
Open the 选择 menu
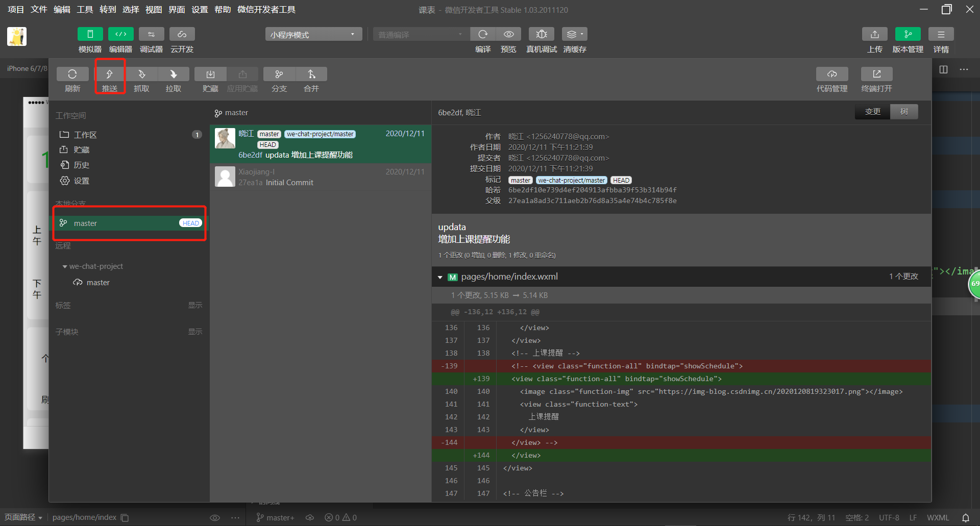[x=131, y=10]
